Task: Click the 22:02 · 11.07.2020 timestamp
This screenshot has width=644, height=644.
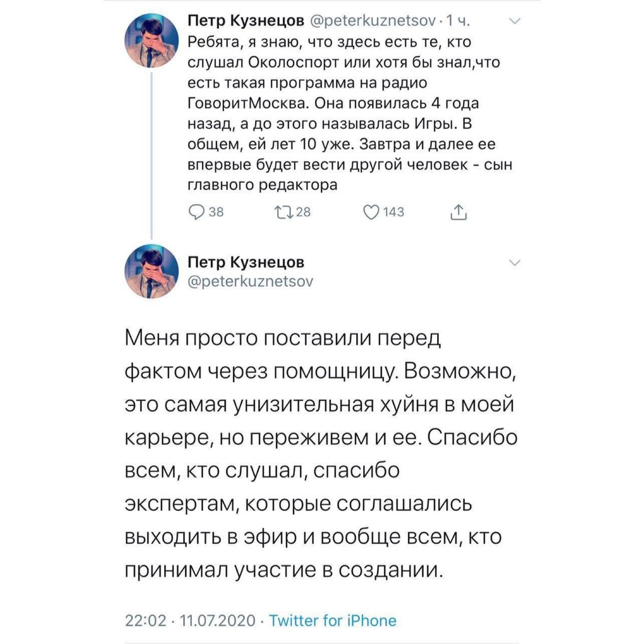Action: click(x=190, y=620)
